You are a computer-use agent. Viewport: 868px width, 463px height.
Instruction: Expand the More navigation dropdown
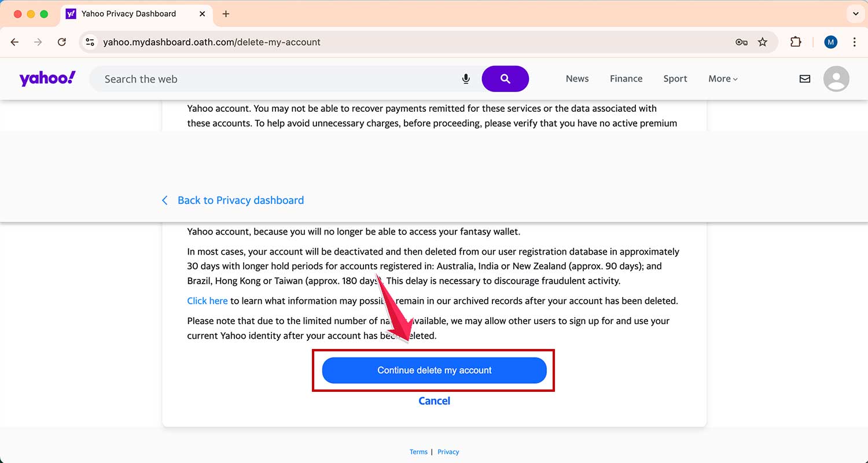722,79
